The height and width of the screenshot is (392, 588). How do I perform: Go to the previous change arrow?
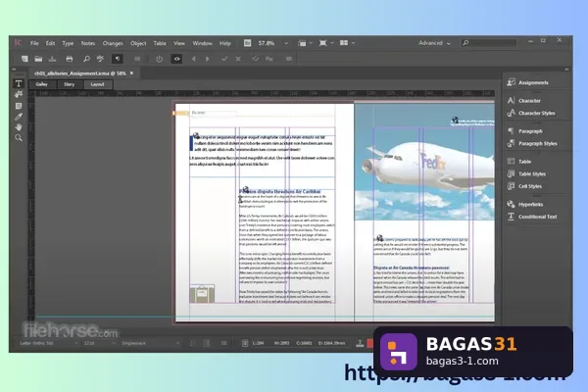193,59
